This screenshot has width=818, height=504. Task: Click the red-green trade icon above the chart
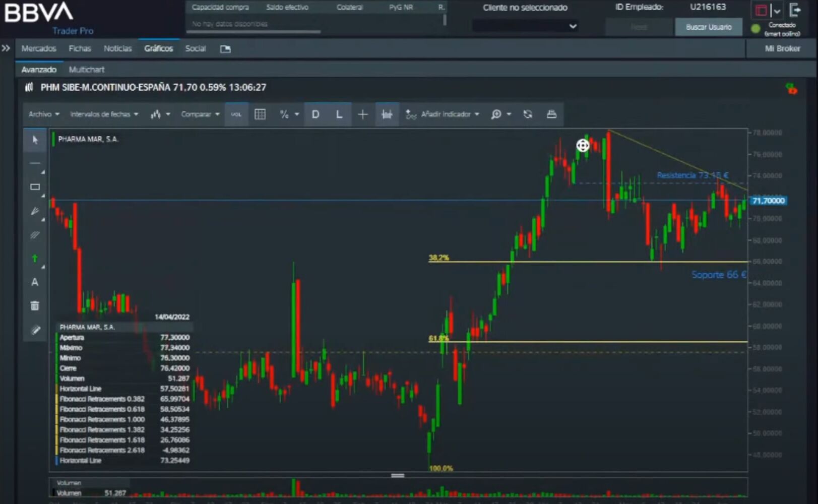click(791, 89)
